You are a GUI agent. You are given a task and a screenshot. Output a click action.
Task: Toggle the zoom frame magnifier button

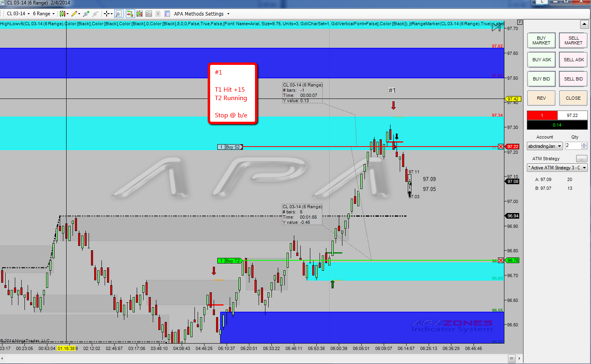[x=119, y=14]
